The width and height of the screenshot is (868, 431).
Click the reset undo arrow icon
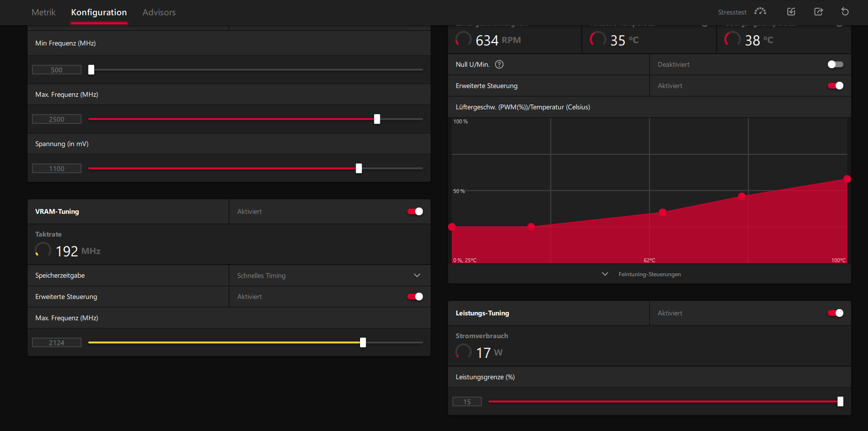845,12
